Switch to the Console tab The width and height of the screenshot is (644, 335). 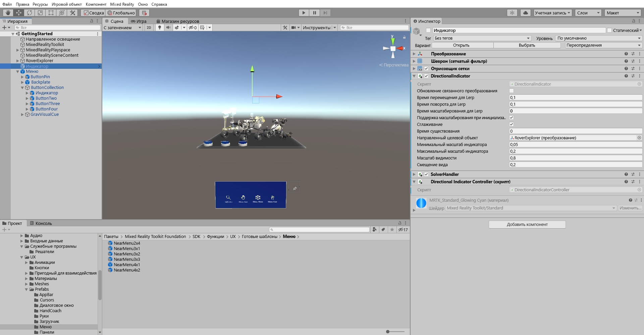pyautogui.click(x=41, y=223)
